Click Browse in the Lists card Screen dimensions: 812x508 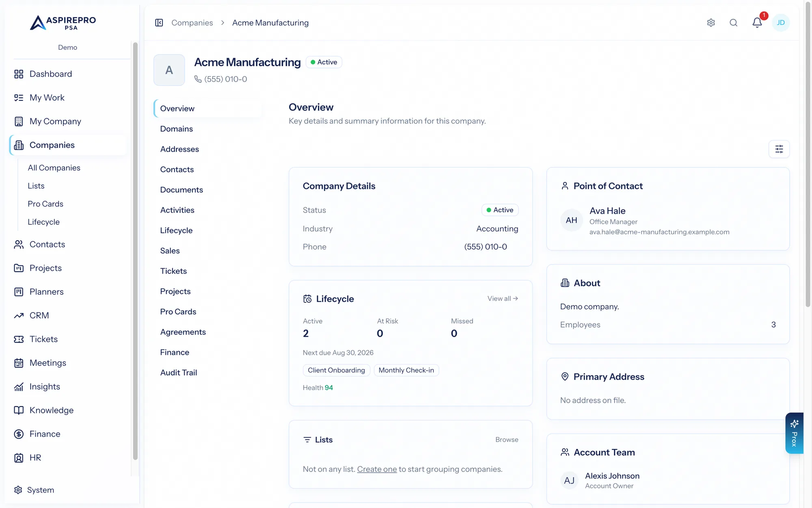(507, 440)
